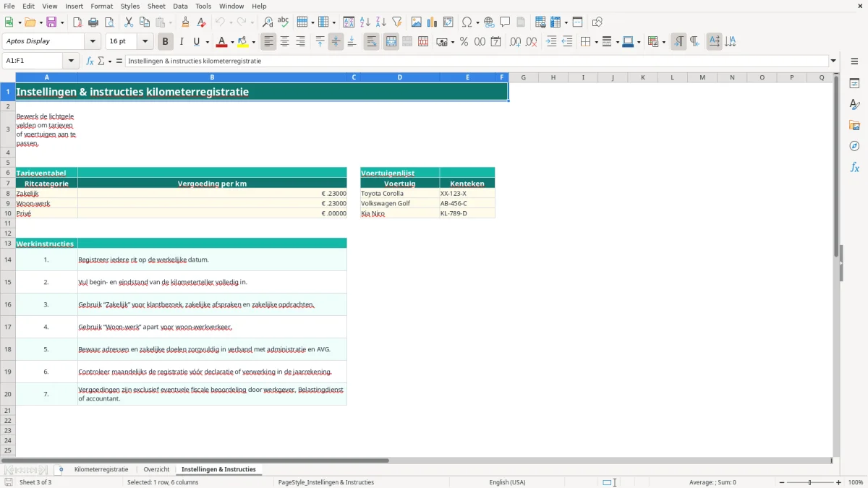Open sidebar Gallery panel icon
This screenshot has height=488, width=868.
(x=854, y=126)
